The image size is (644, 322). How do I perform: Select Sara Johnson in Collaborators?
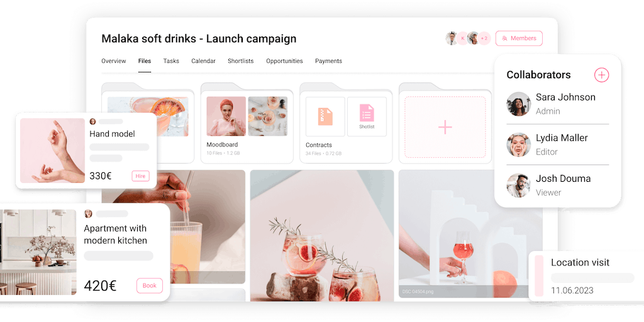click(558, 104)
